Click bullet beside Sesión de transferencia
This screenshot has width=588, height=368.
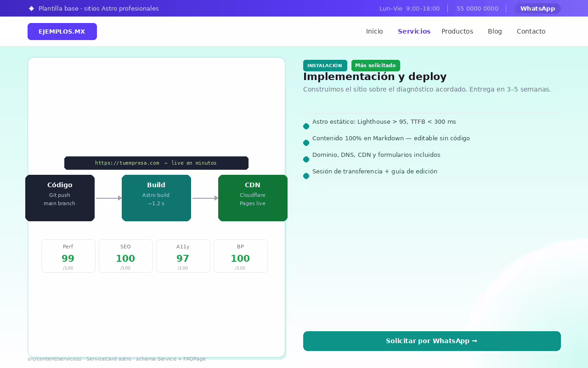306,176
